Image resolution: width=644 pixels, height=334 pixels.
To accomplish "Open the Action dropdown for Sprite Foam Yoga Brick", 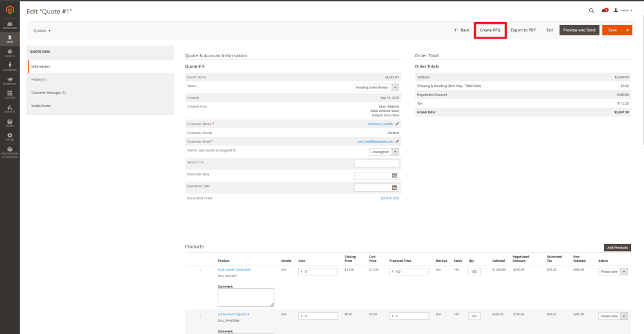I will tap(613, 316).
